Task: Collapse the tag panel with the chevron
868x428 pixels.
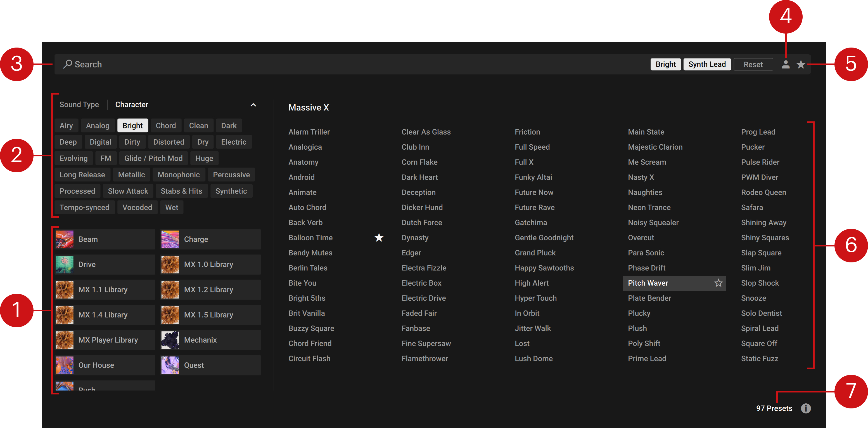Action: coord(253,105)
